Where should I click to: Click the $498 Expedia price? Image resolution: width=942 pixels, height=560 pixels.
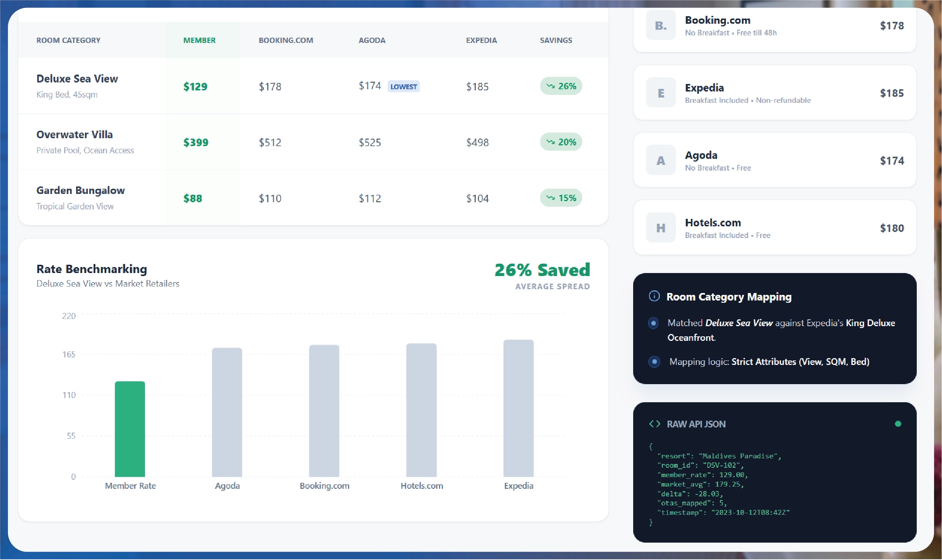tap(478, 143)
